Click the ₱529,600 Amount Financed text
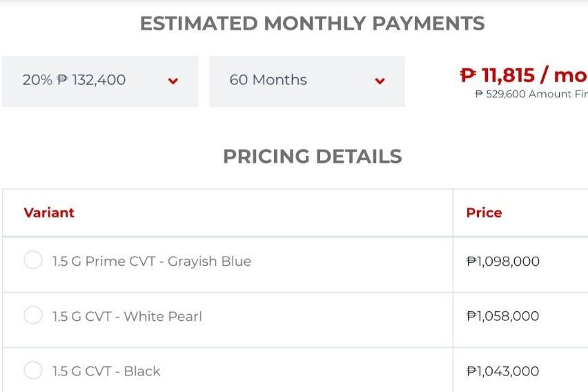 point(531,94)
